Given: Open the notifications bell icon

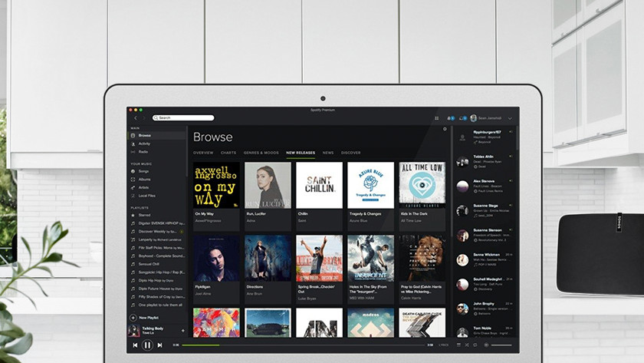Looking at the screenshot, I should tap(451, 118).
